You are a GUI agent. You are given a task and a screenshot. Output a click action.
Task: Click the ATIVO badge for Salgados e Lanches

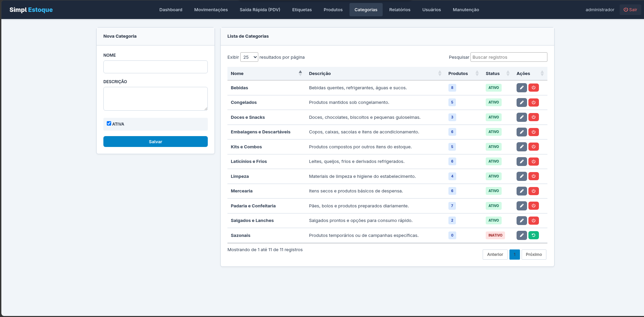494,221
